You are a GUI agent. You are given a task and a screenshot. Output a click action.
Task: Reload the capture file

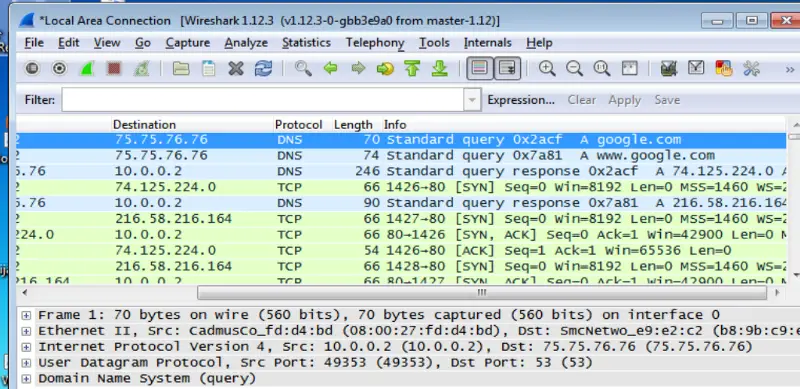coord(263,68)
